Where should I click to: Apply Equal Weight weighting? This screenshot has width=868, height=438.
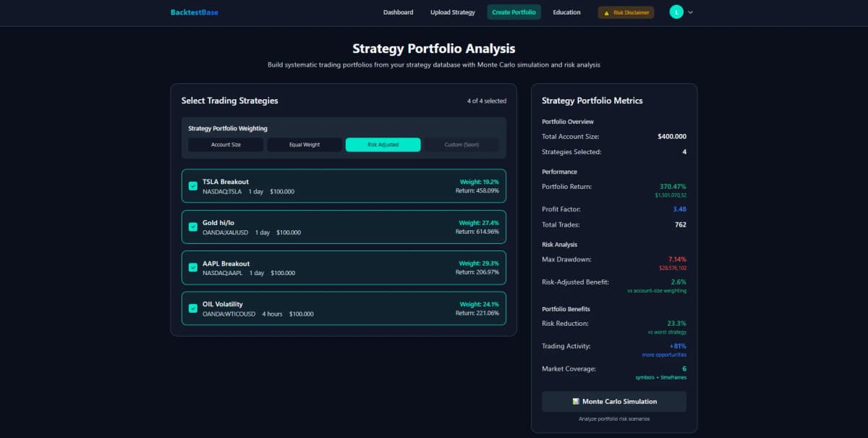click(x=304, y=144)
